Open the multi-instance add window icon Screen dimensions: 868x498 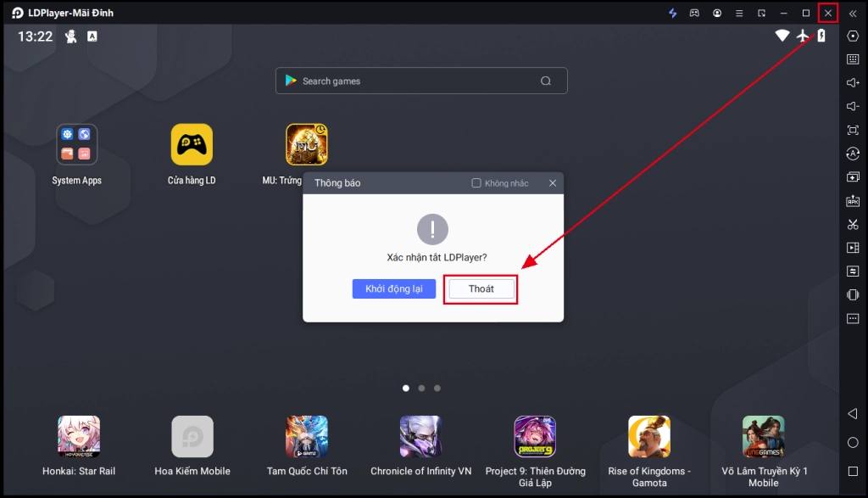coord(853,177)
